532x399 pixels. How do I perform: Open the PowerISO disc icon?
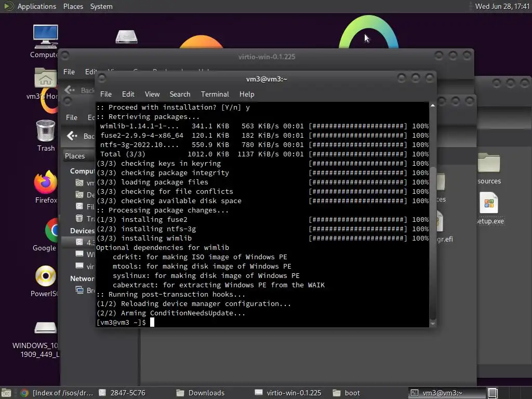pos(46,276)
